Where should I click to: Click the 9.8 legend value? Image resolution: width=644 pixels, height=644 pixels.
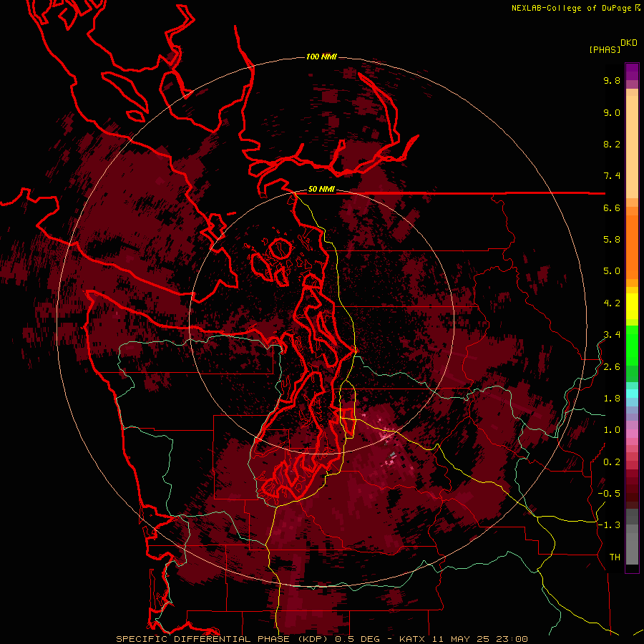[x=612, y=80]
